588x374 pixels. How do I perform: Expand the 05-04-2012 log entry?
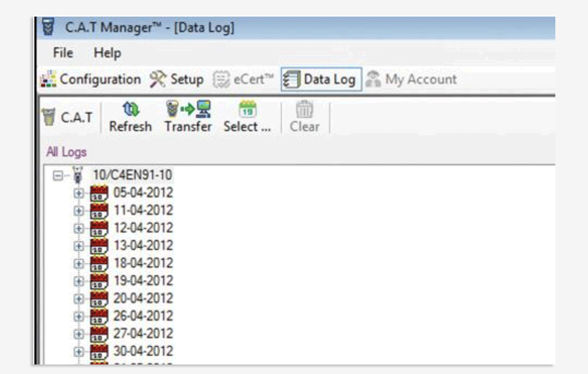tap(79, 194)
